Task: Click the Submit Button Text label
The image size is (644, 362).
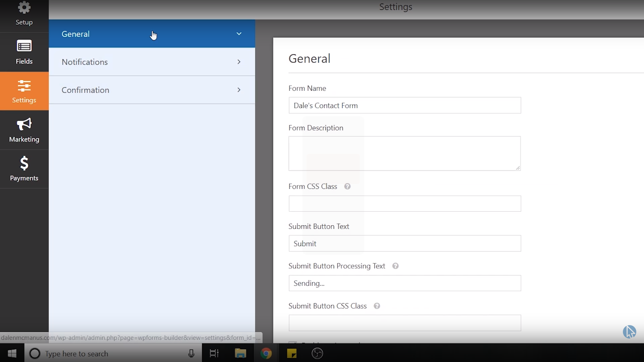Action: (319, 226)
